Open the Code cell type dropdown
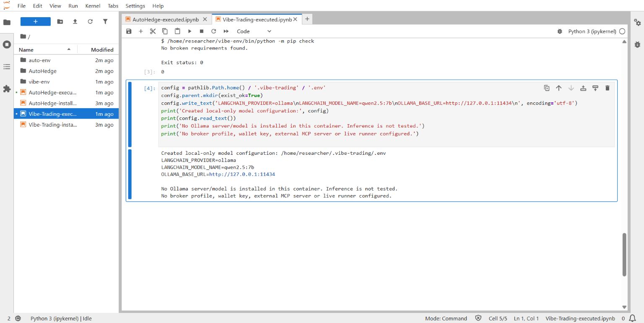This screenshot has width=644, height=323. pos(254,31)
